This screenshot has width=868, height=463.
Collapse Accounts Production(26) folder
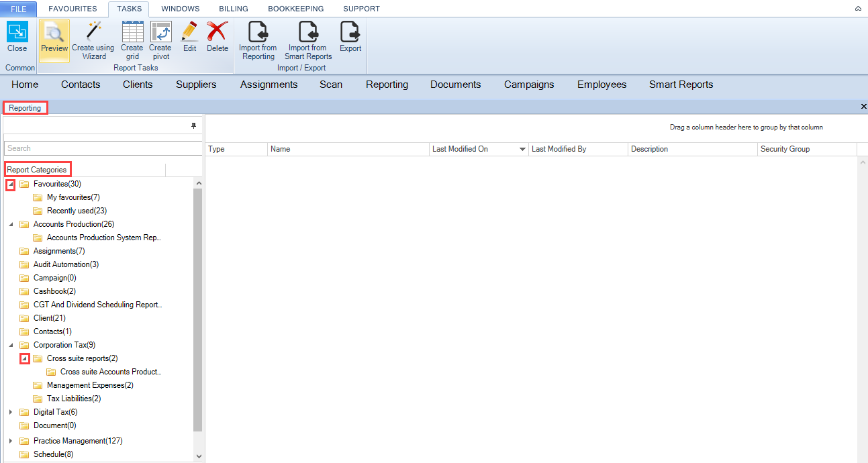pyautogui.click(x=10, y=224)
